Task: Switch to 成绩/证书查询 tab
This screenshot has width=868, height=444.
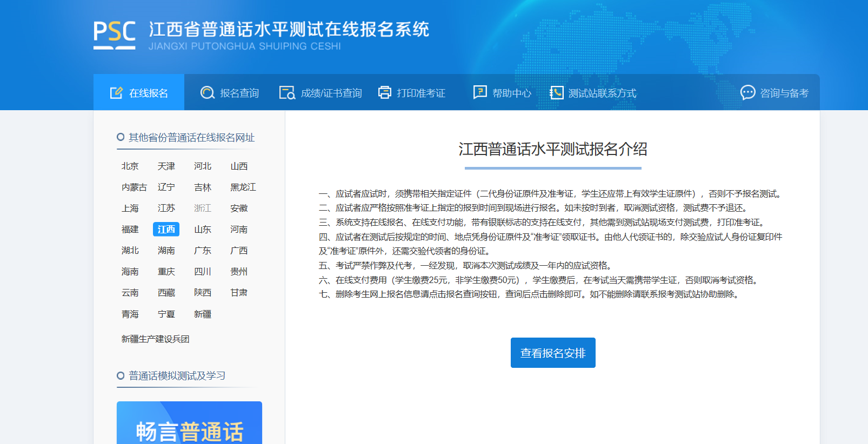Action: click(x=321, y=93)
